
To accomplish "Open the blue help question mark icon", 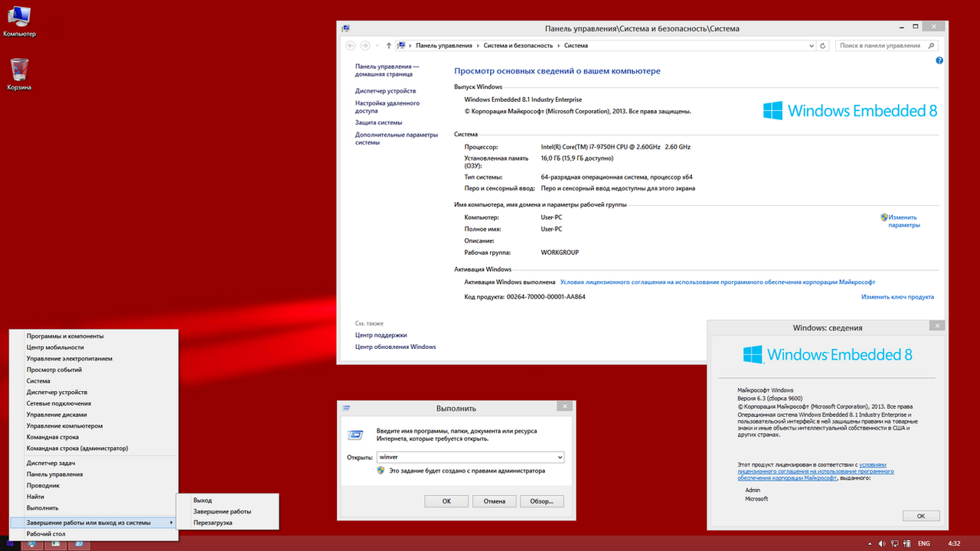I will click(x=939, y=60).
